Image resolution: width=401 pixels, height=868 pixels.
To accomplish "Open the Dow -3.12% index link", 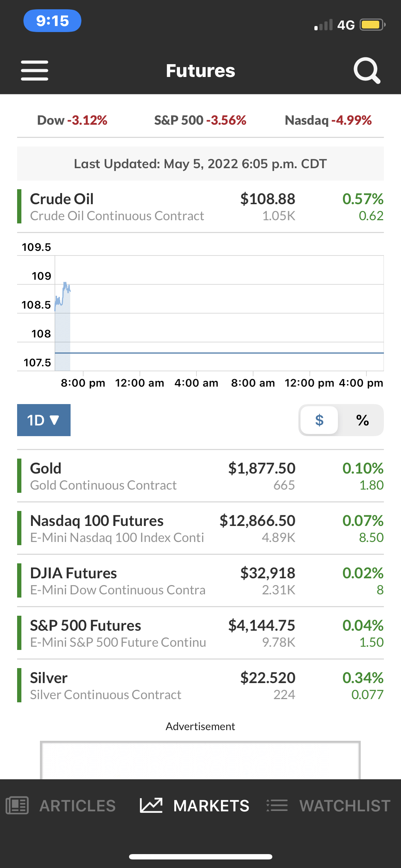I will [x=72, y=120].
